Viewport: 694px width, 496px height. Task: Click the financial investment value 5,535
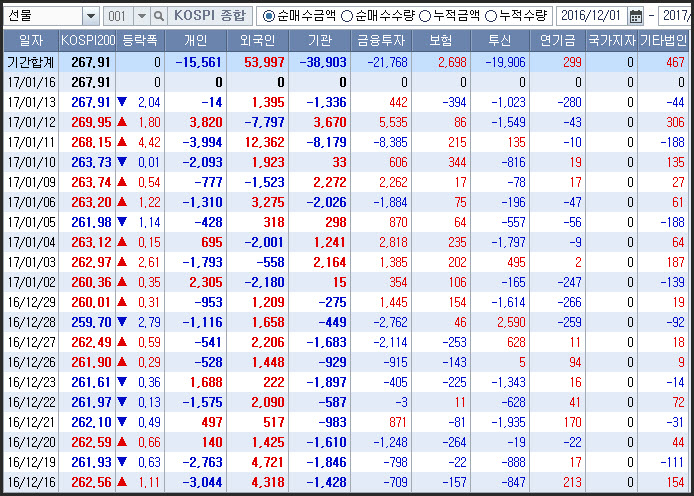(393, 122)
